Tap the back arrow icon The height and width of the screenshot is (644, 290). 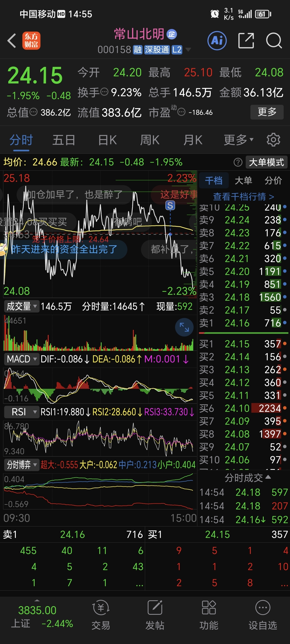12,41
